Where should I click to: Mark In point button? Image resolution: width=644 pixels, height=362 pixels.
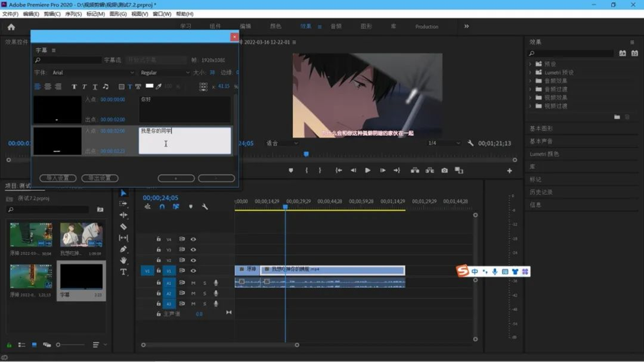coord(306,170)
